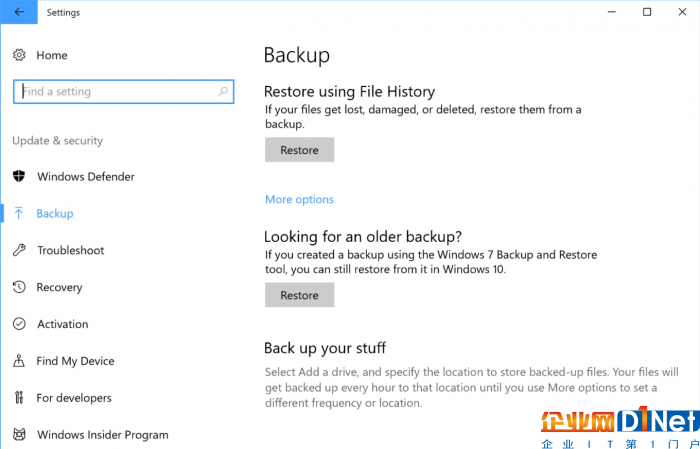Image resolution: width=700 pixels, height=449 pixels.
Task: Click the Recovery clock icon
Action: [x=19, y=287]
